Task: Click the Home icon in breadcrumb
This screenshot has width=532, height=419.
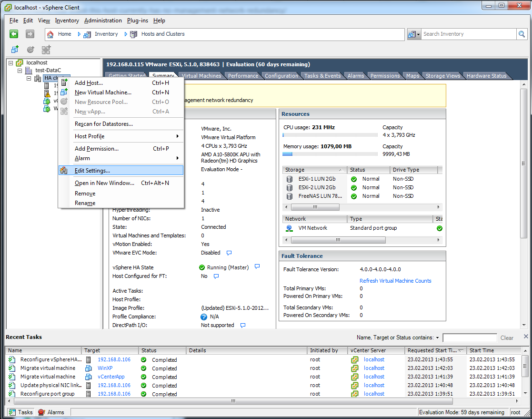Action: pyautogui.click(x=50, y=34)
